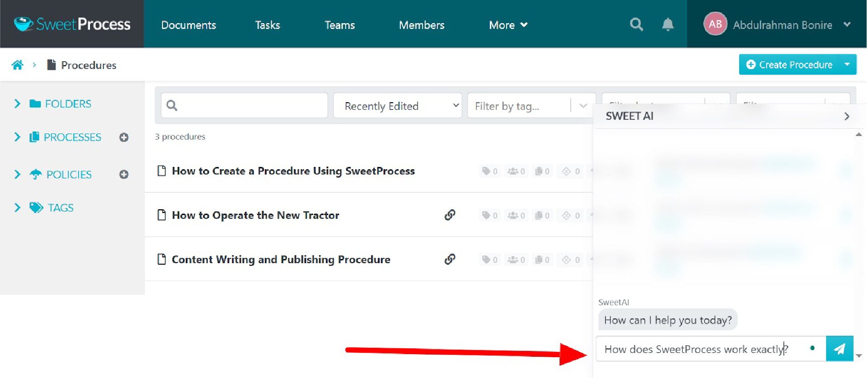The height and width of the screenshot is (379, 868).
Task: Open the user account dropdown arrow
Action: [847, 24]
